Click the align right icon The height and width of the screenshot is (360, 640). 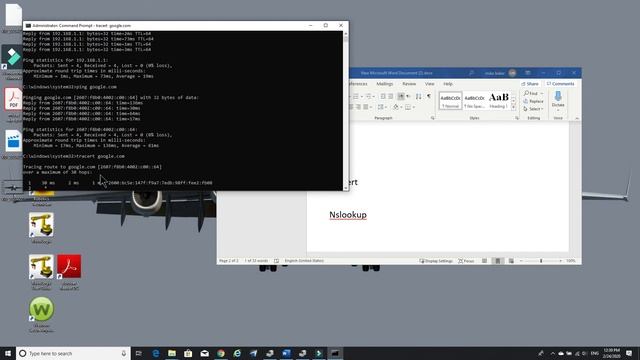click(358, 107)
